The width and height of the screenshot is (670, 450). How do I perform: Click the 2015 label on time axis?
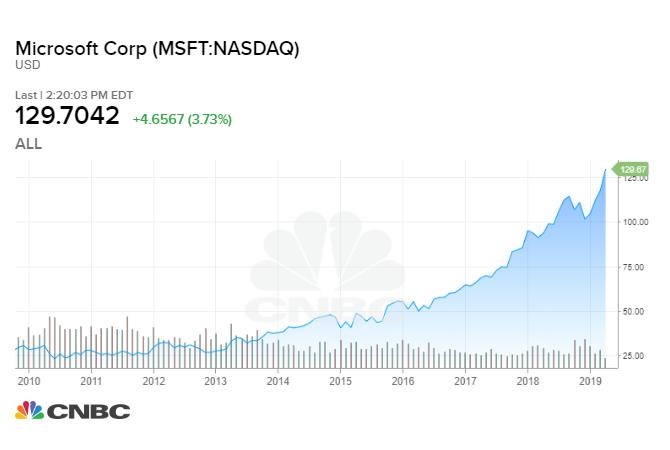pyautogui.click(x=340, y=380)
